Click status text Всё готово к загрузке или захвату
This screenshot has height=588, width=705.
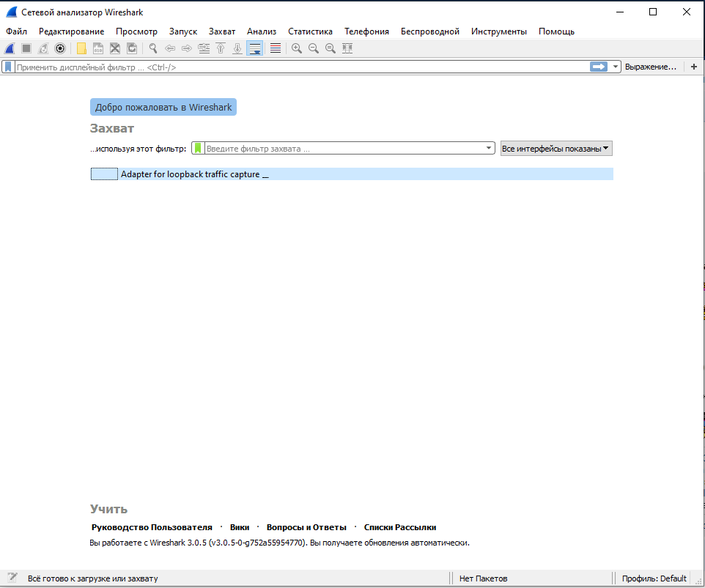click(92, 578)
